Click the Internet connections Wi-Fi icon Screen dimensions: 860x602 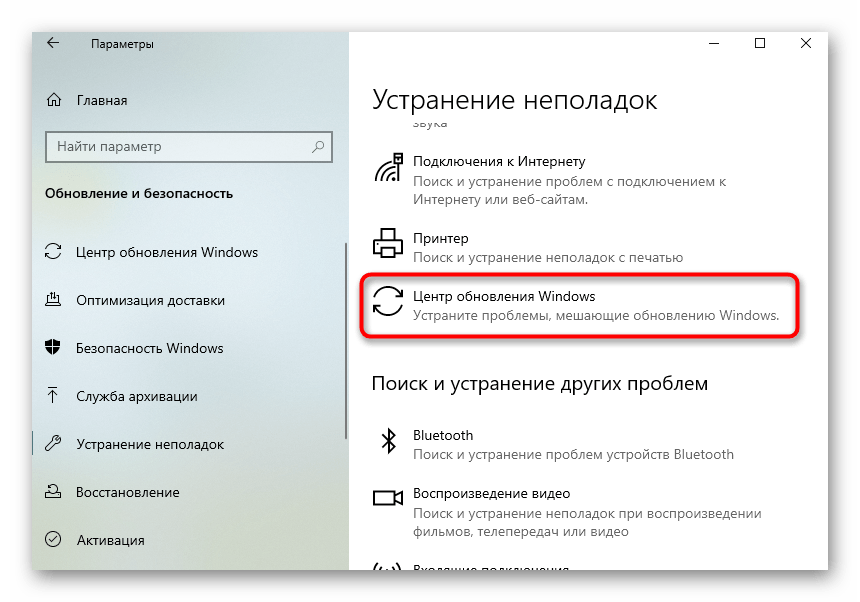click(x=388, y=168)
